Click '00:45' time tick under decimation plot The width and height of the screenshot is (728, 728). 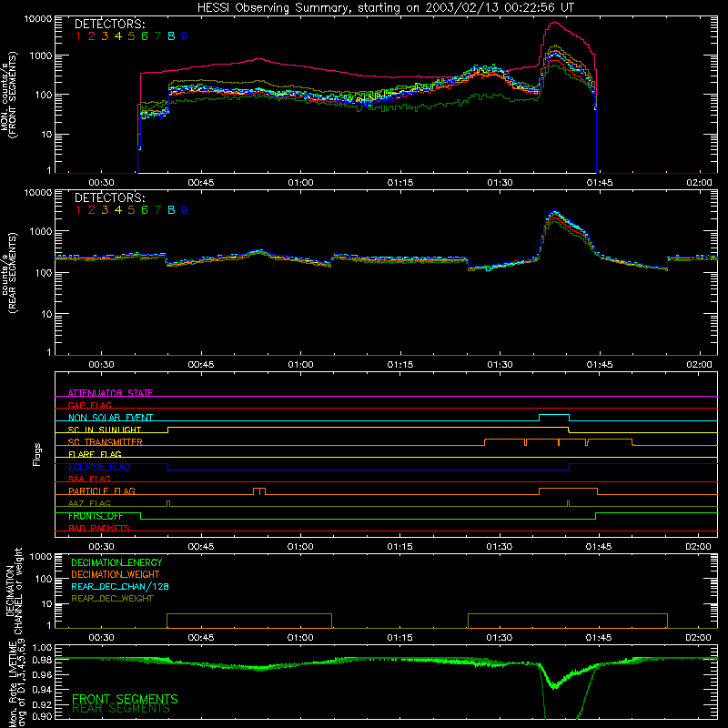(200, 638)
